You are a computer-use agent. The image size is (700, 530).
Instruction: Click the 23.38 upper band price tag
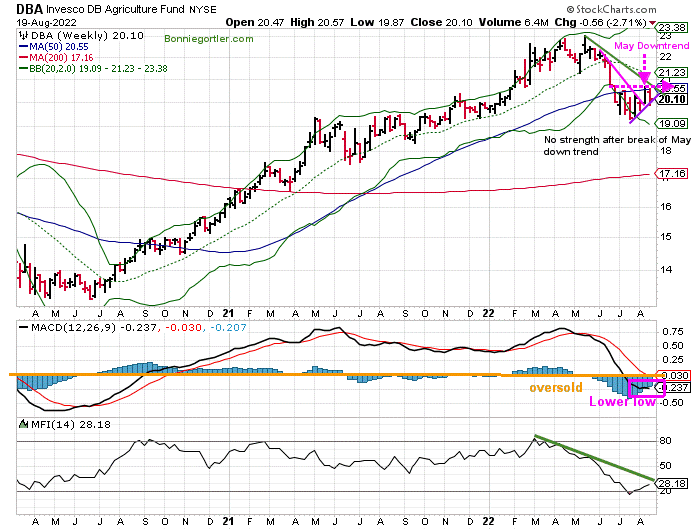tap(672, 28)
